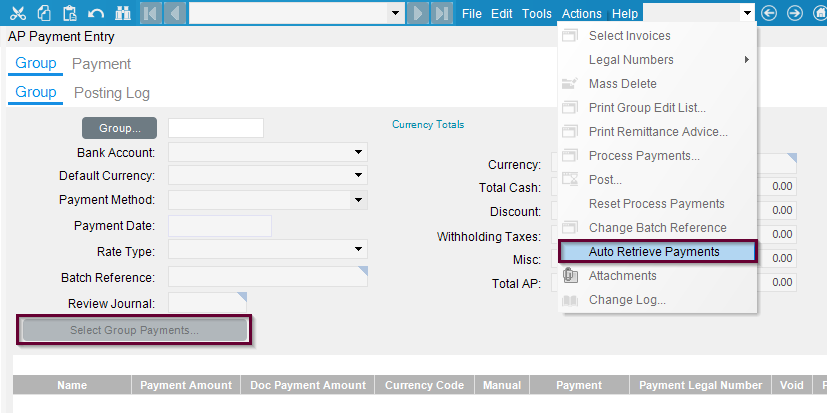827x413 pixels.
Task: Choose Print Group Edit List menu item
Action: point(658,108)
